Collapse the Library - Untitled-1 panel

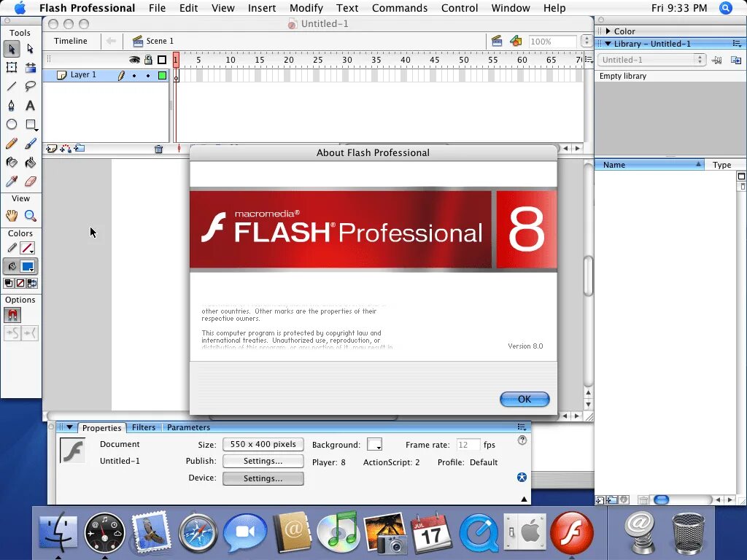click(608, 44)
